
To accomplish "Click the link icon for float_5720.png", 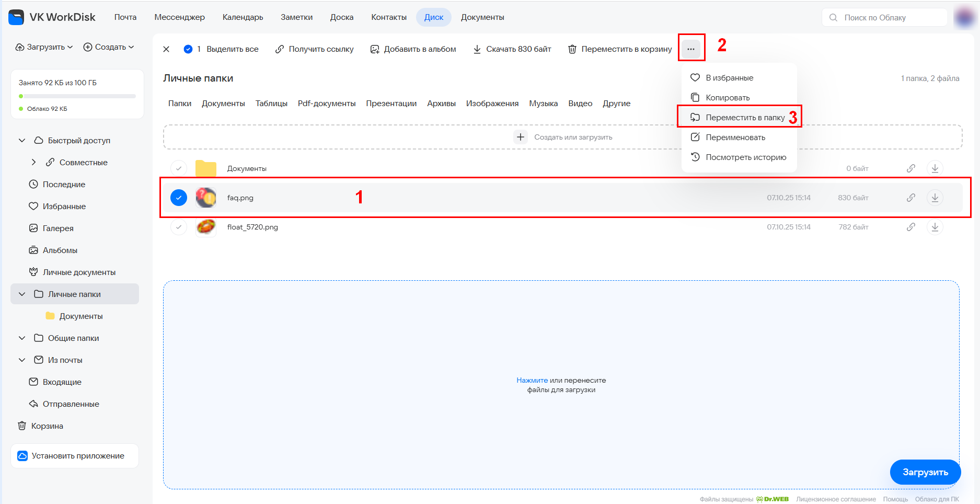I will click(910, 227).
